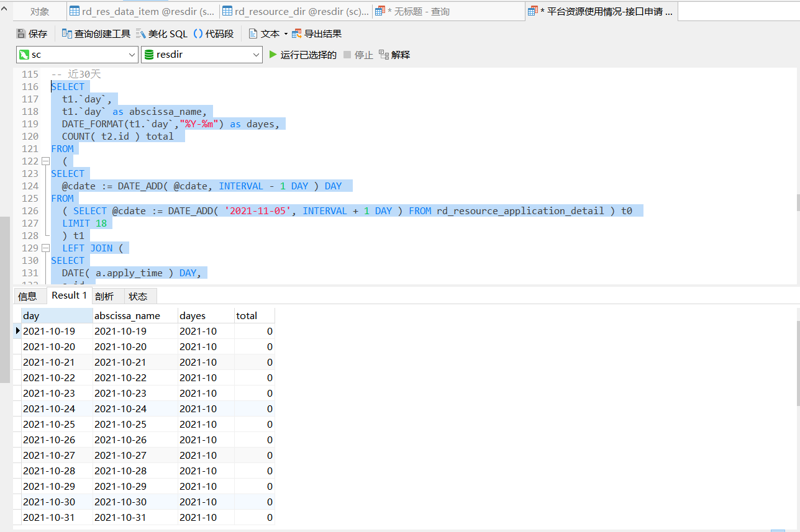Click day cell 2021-10-28
The width and height of the screenshot is (800, 532).
click(57, 471)
